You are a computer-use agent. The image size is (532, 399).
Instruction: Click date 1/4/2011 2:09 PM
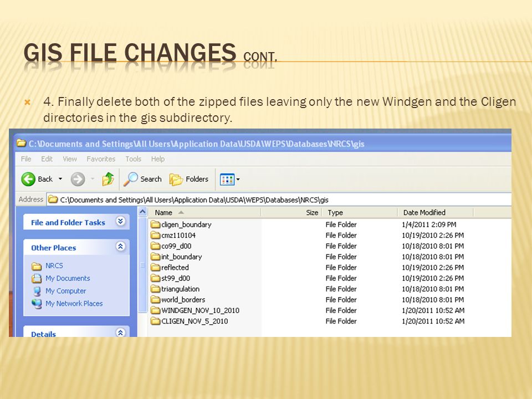tap(429, 224)
